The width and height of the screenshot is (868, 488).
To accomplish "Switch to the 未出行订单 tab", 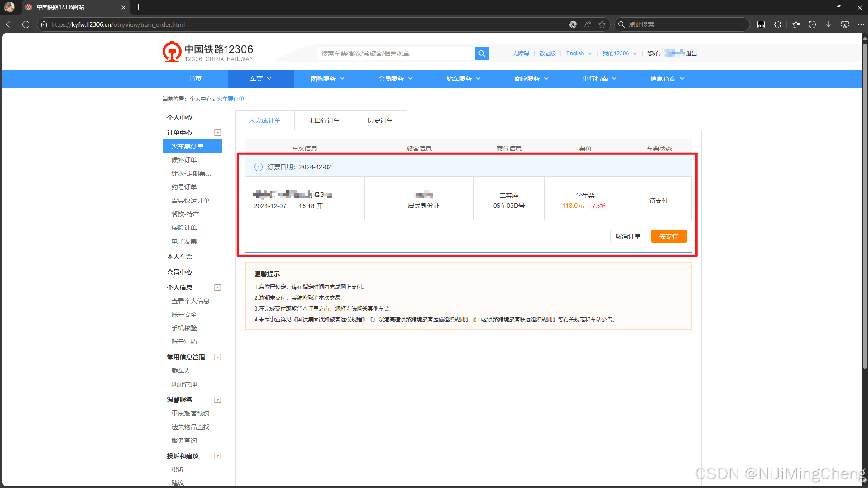I will tap(324, 120).
